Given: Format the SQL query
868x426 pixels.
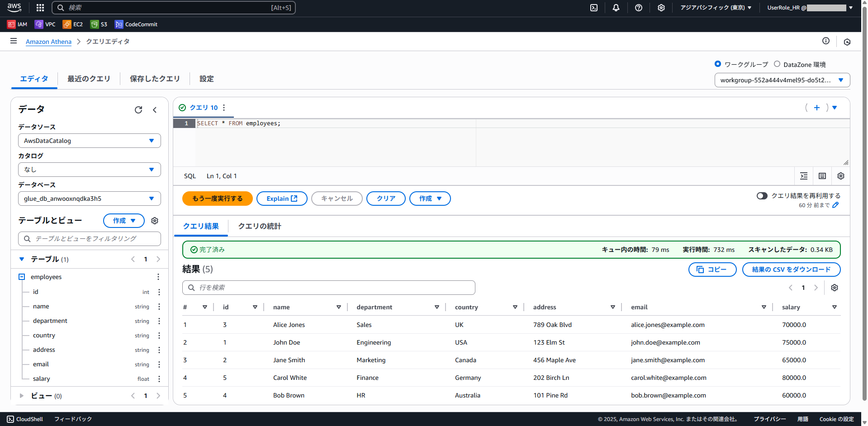Looking at the screenshot, I should pos(804,176).
